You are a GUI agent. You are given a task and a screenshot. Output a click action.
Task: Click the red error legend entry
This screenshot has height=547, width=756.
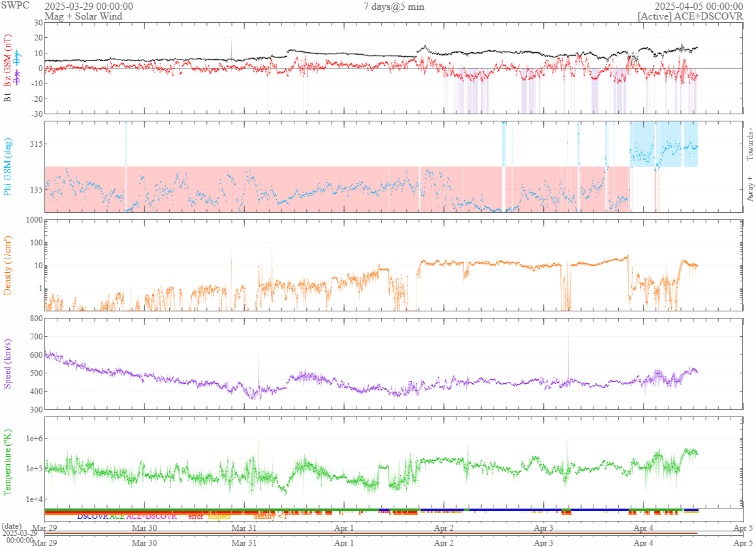(196, 516)
